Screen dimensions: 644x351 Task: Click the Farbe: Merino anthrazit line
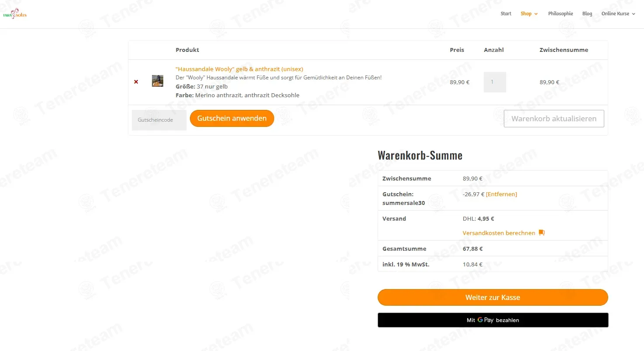pos(238,95)
